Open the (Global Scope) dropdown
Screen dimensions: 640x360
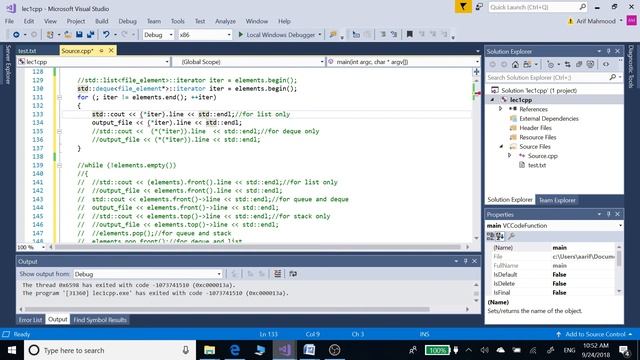[249, 62]
